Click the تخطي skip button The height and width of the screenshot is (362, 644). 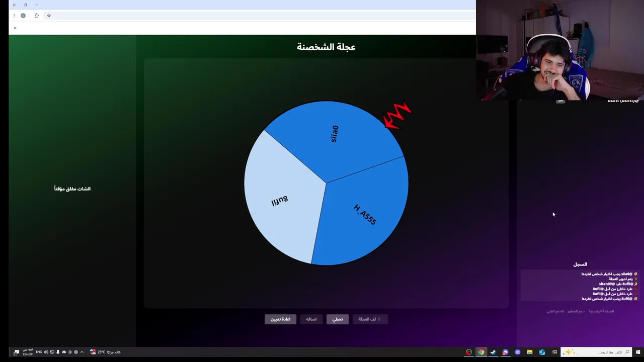tap(338, 319)
